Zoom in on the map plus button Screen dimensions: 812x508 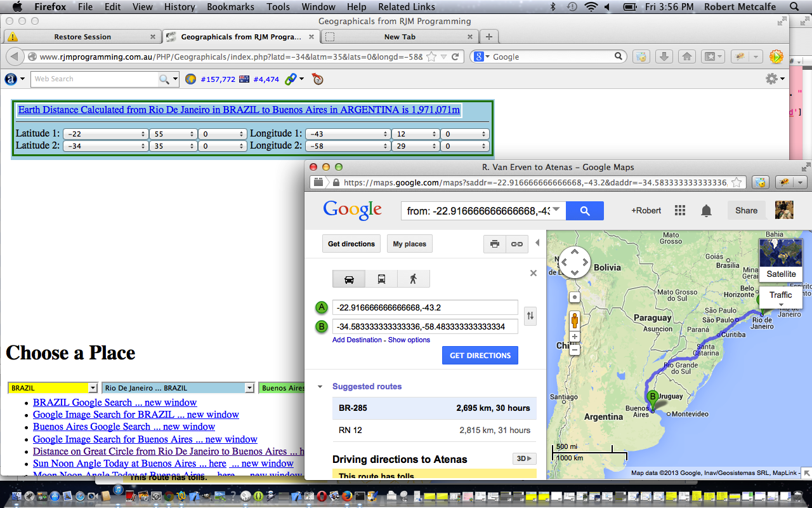[x=575, y=337]
